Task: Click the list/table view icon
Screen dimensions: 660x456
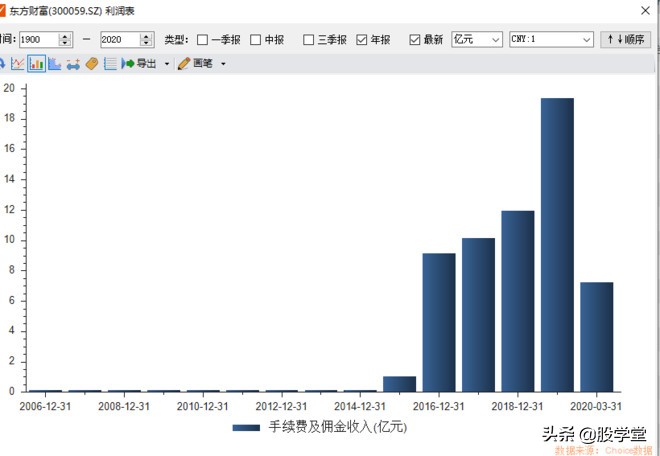Action: tap(110, 64)
